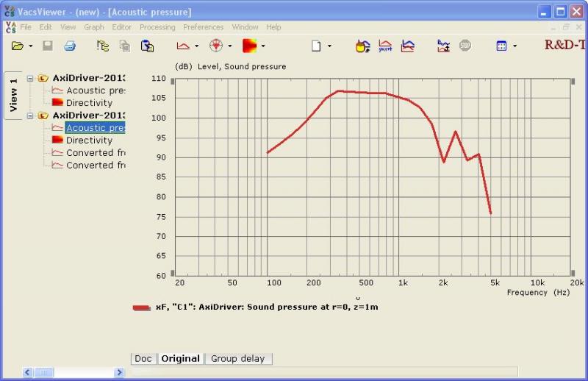The width and height of the screenshot is (588, 381).
Task: Close the VacsViewer window
Action: point(577,12)
